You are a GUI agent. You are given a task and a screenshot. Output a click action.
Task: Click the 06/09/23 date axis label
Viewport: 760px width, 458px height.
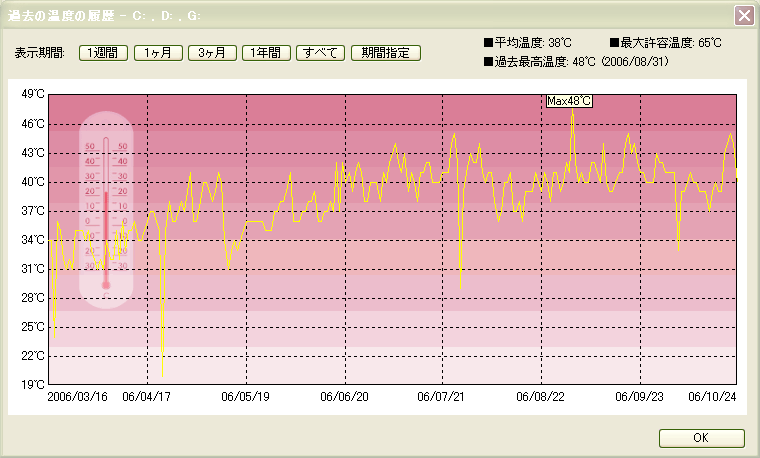tap(639, 397)
